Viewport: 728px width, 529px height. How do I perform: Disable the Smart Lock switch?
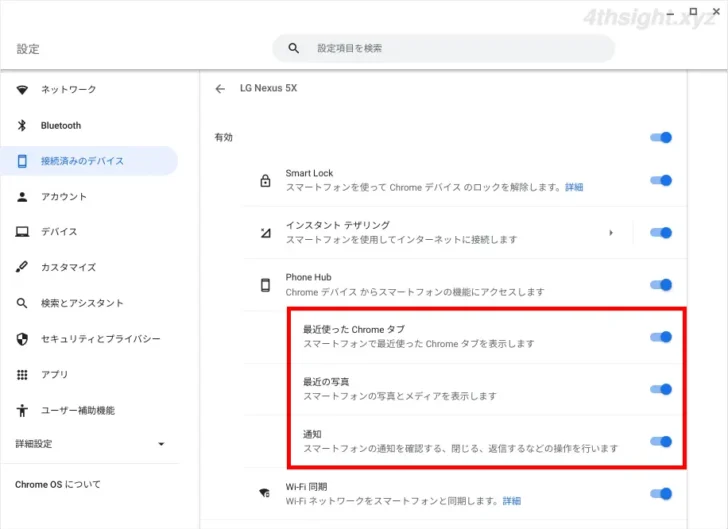(x=661, y=181)
